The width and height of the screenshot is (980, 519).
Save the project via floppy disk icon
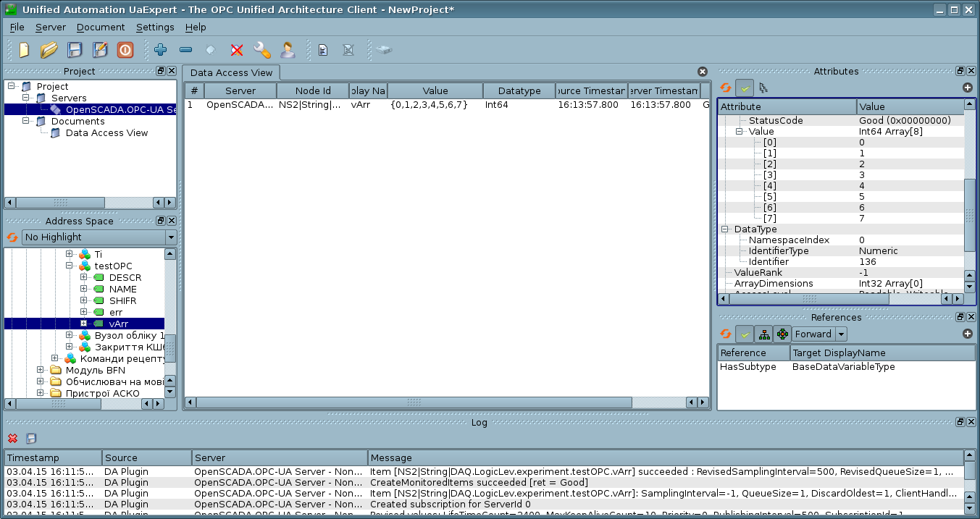(x=75, y=50)
